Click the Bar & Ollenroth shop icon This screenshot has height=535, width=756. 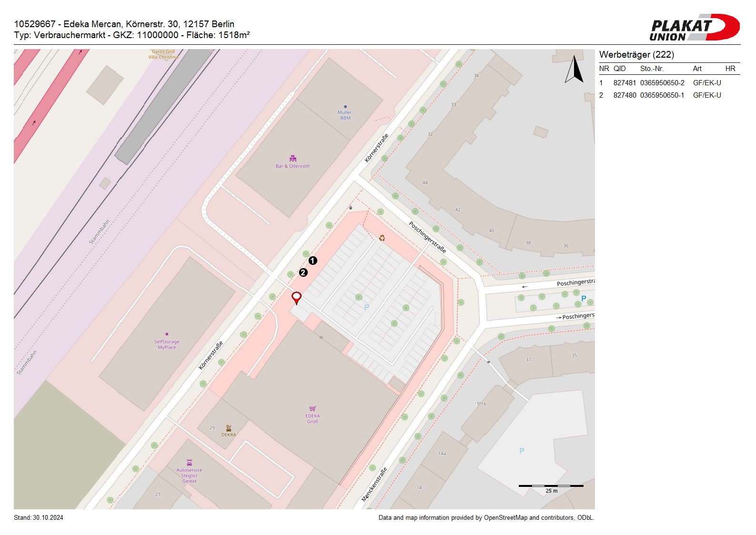pos(292,159)
